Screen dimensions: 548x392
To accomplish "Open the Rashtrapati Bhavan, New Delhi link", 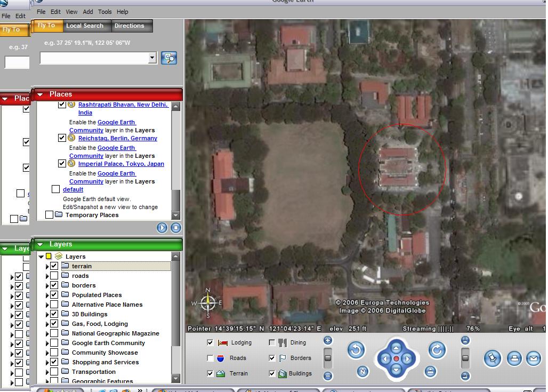I will 123,108.
